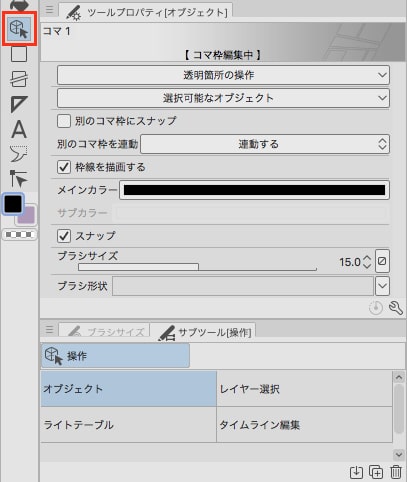Open the 選択可能なオブジェクト dropdown
Screen dimensions: 407x482
pyautogui.click(x=223, y=98)
